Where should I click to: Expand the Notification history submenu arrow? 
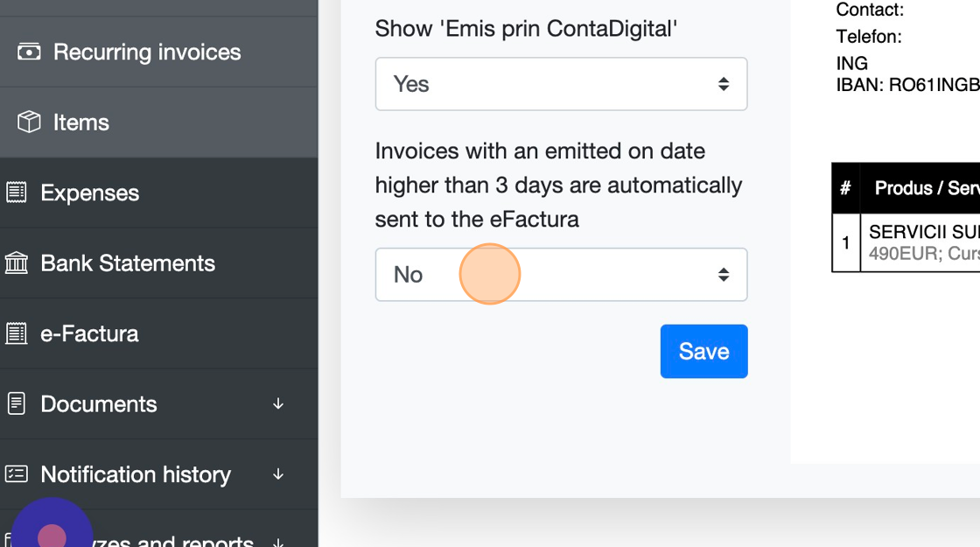(x=278, y=474)
